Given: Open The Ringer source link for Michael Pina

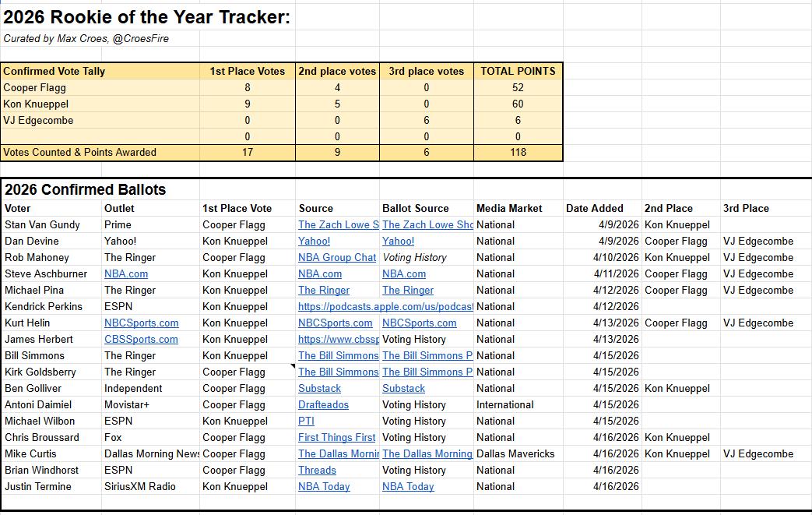Looking at the screenshot, I should pyautogui.click(x=324, y=290).
